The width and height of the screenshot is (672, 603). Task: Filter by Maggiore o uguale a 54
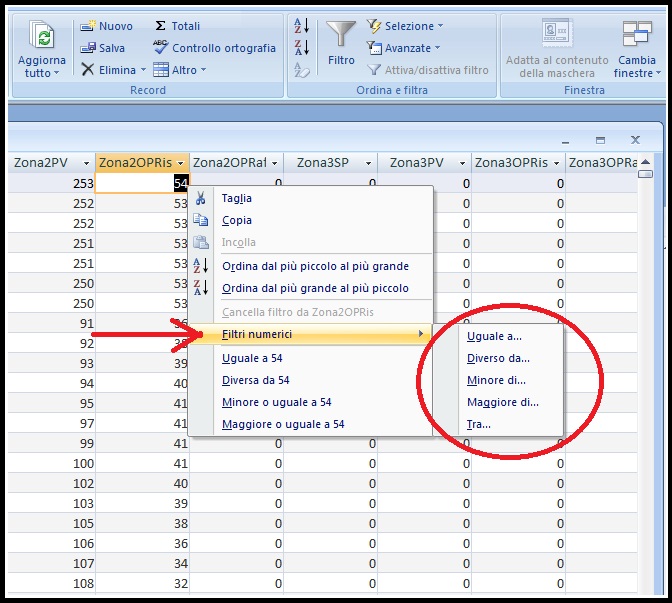tap(310, 424)
